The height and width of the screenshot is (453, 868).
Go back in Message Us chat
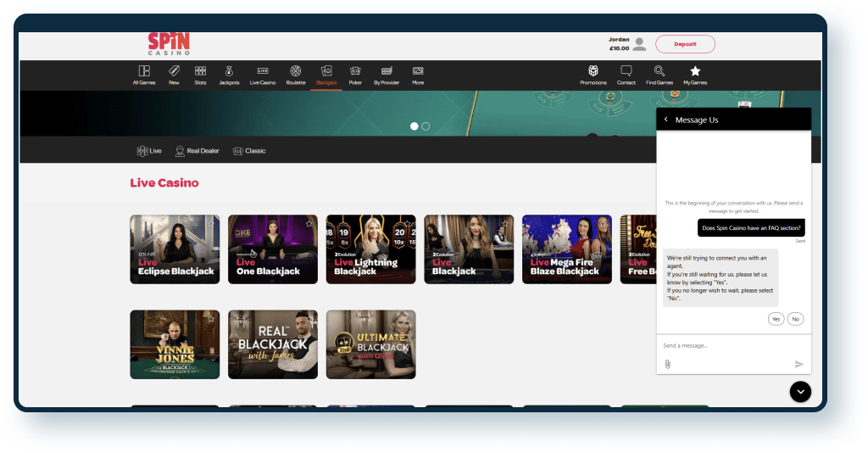coord(666,120)
